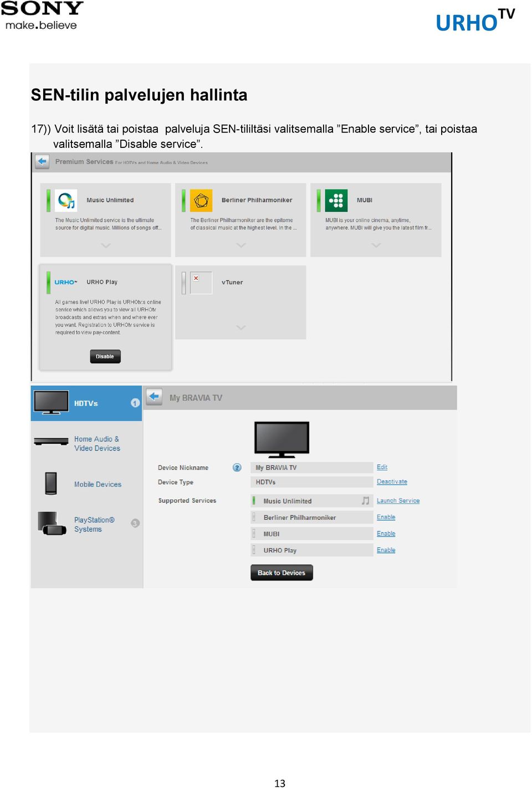The height and width of the screenshot is (788, 532).
Task: Click the Disable button for URHO Play
Action: [105, 356]
